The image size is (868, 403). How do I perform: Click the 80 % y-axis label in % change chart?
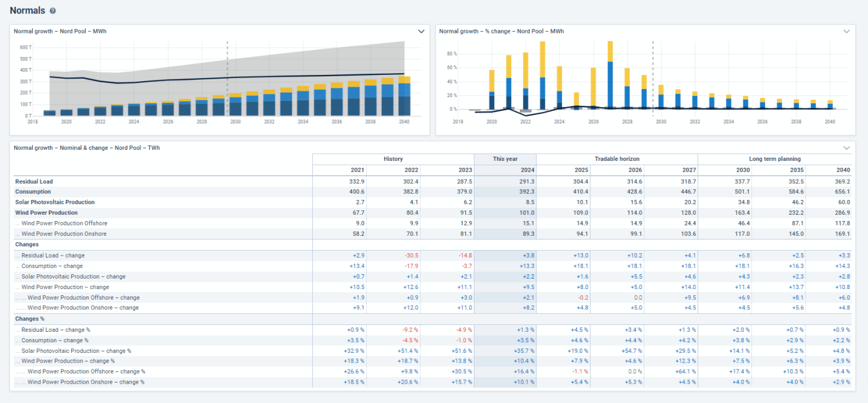click(x=451, y=54)
